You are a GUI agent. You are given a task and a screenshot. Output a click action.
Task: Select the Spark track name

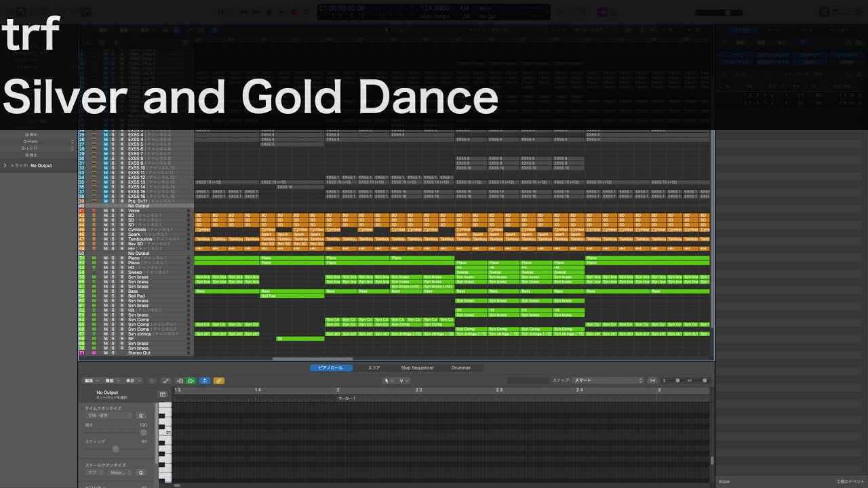134,235
